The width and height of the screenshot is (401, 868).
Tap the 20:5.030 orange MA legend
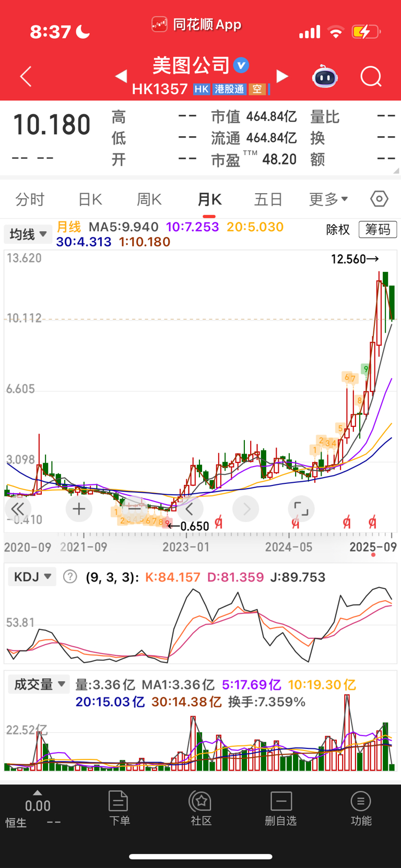[x=255, y=227]
